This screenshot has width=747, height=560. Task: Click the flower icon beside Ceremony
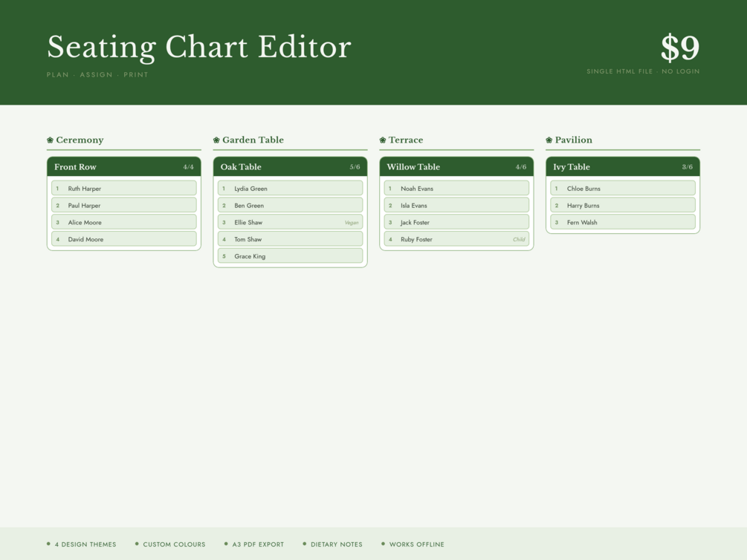coord(50,140)
